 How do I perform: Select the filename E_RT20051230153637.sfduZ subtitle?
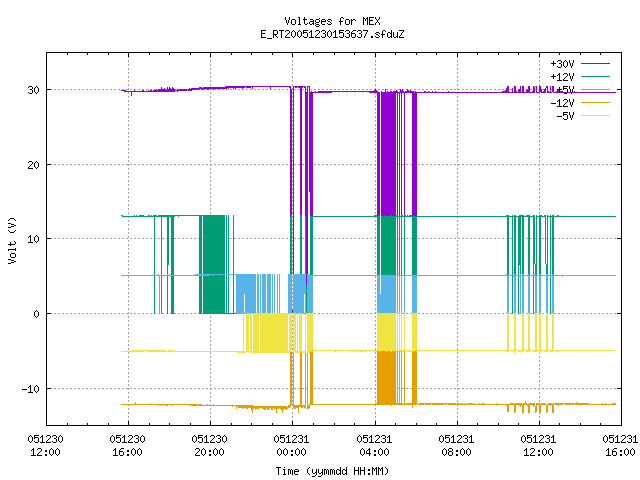point(332,34)
